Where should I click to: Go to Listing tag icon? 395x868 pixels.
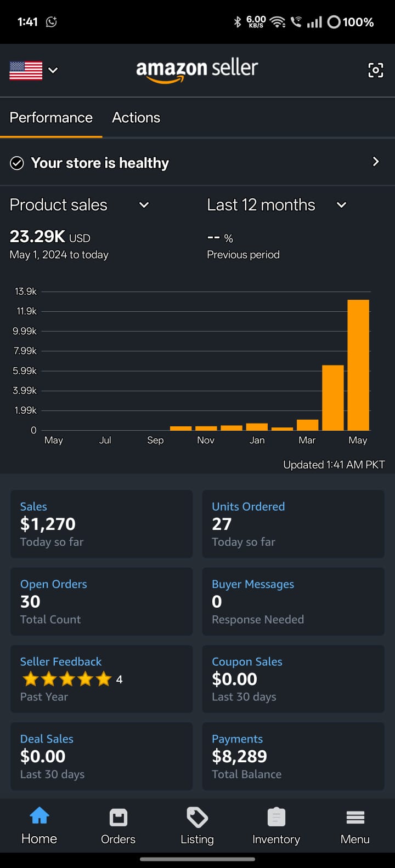click(x=197, y=818)
